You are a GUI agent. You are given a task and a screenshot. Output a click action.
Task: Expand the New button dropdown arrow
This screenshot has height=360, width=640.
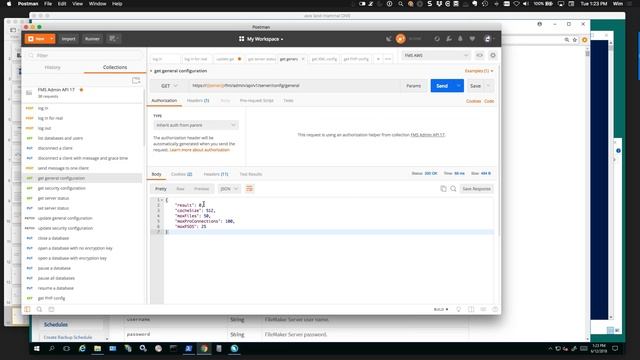pyautogui.click(x=52, y=39)
